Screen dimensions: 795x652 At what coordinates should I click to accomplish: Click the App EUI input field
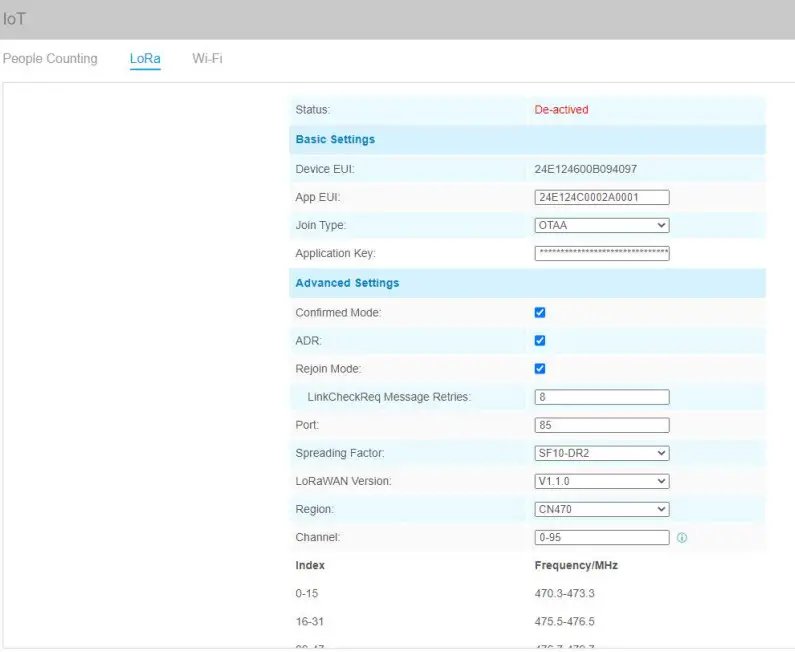(602, 198)
